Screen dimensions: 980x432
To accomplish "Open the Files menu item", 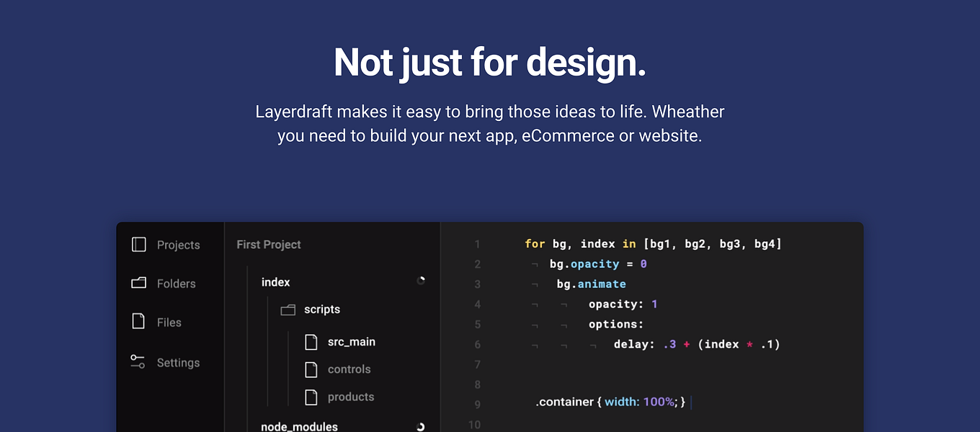I will click(156, 323).
